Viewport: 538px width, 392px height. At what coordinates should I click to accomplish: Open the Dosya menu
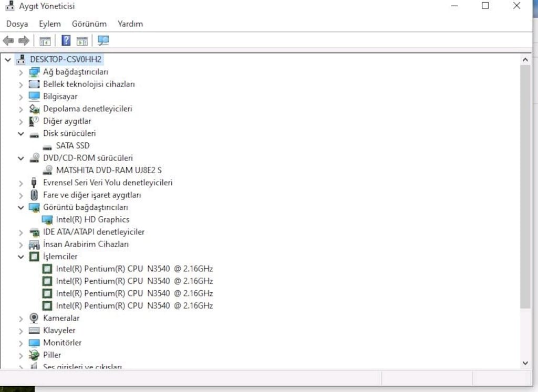click(17, 24)
